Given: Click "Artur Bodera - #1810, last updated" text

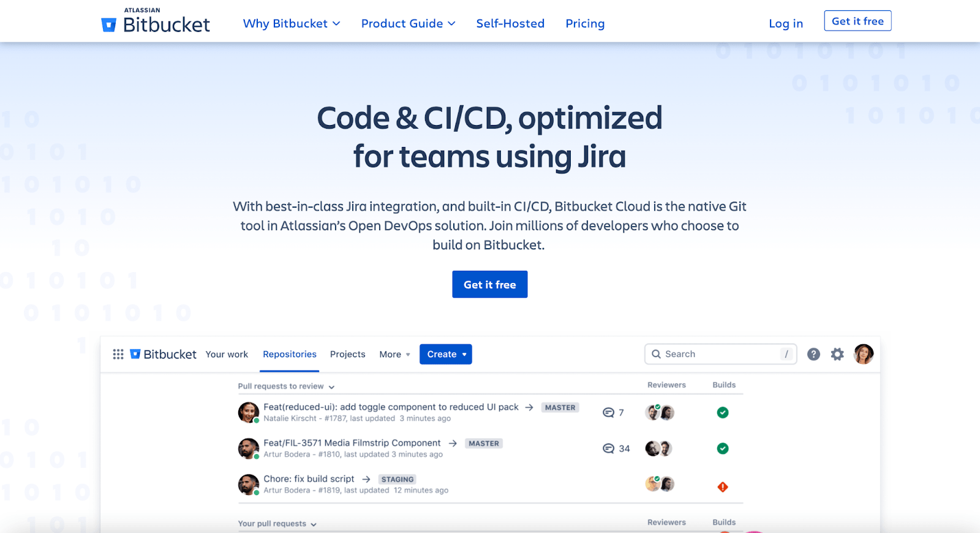Looking at the screenshot, I should coord(326,455).
